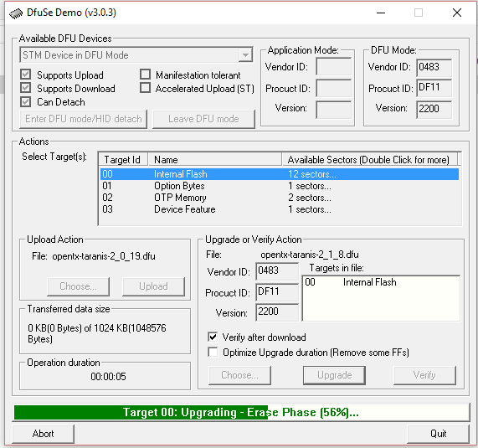Select the Option Bytes target row

280,186
